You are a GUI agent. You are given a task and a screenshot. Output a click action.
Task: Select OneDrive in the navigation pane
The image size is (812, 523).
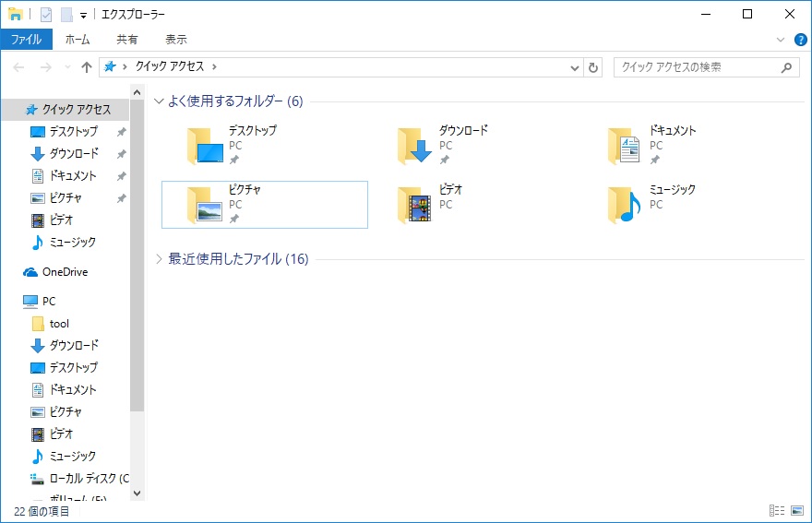65,272
